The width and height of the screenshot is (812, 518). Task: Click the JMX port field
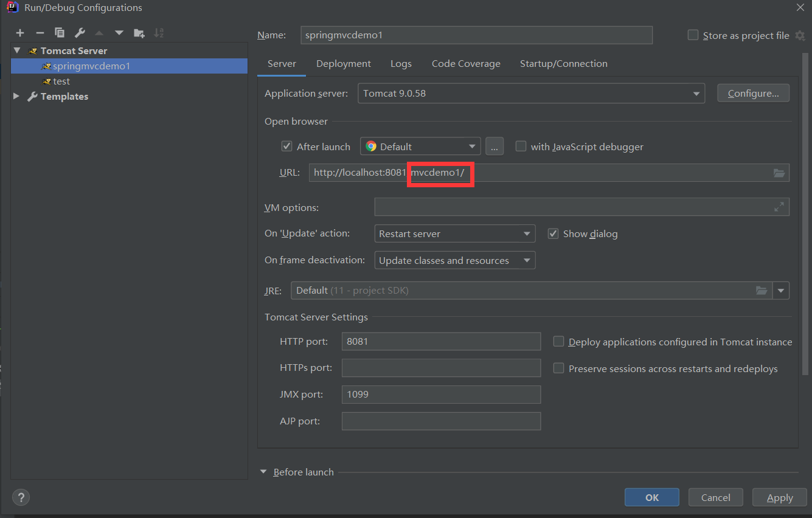(x=441, y=395)
